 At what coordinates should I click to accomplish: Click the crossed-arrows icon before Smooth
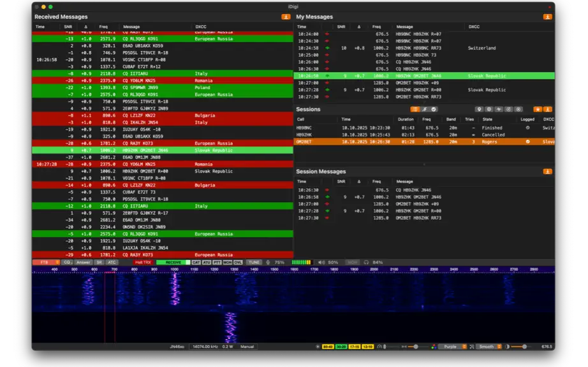click(472, 347)
